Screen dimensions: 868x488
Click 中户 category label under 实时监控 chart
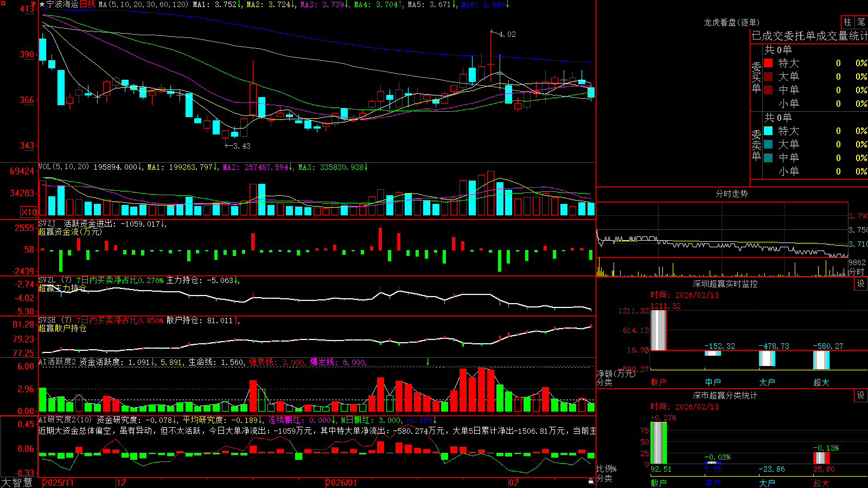pyautogui.click(x=712, y=382)
